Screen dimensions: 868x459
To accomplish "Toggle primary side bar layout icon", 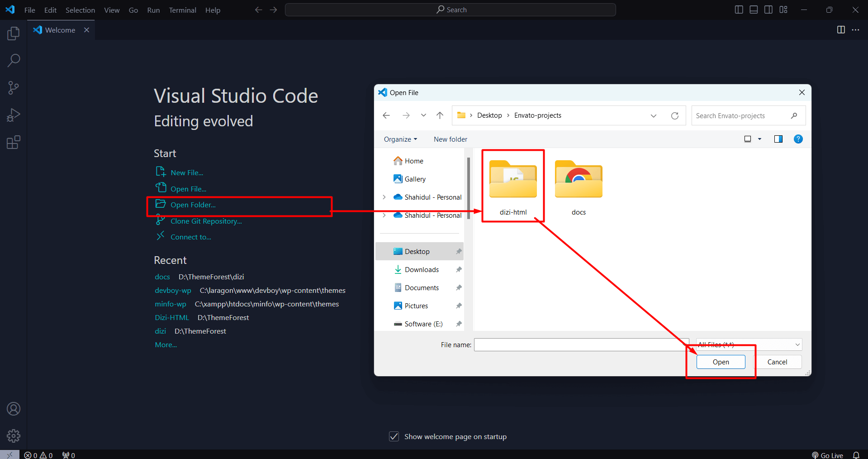I will tap(739, 10).
